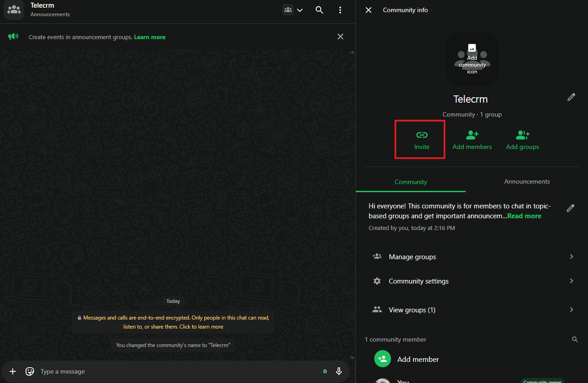Click the Type a message field
The height and width of the screenshot is (383, 588).
pyautogui.click(x=175, y=371)
